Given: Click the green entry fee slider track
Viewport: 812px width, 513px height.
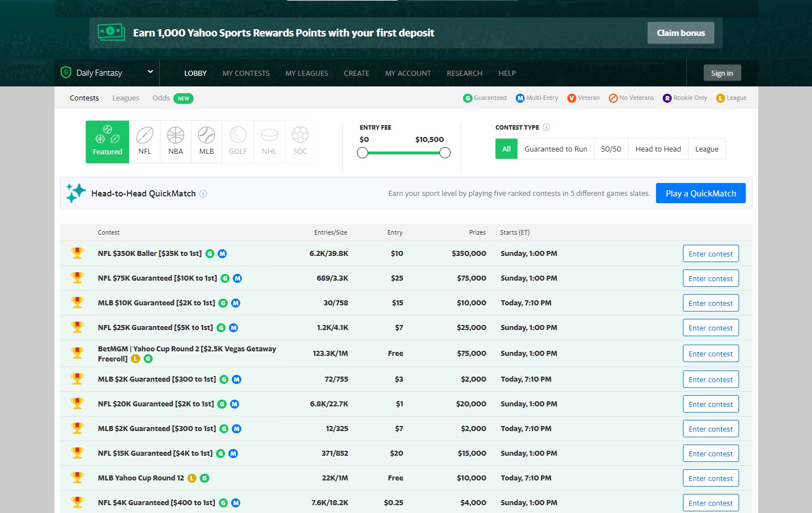Looking at the screenshot, I should (403, 153).
